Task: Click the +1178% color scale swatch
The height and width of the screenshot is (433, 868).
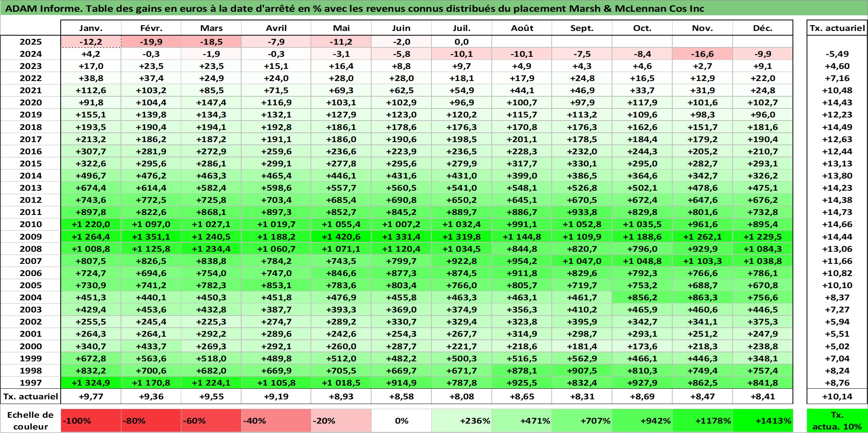Action: 702,420
